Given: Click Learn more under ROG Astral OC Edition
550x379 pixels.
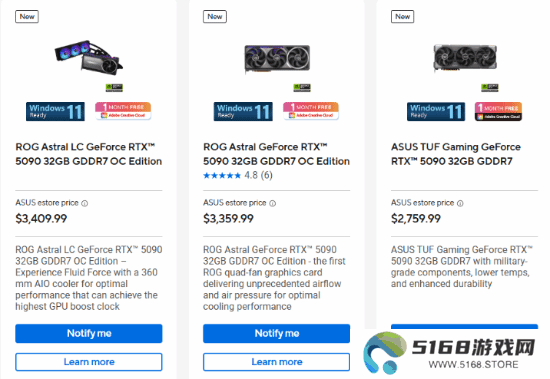Looking at the screenshot, I should 276,362.
